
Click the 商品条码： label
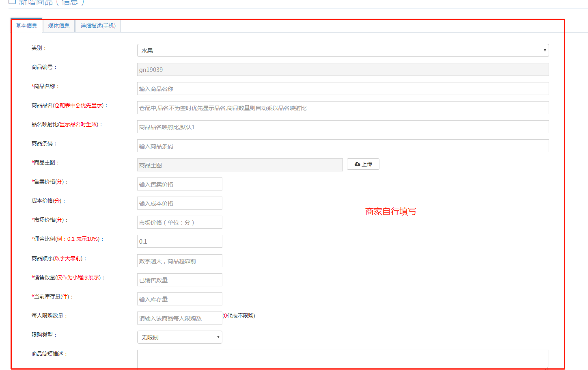click(x=45, y=143)
